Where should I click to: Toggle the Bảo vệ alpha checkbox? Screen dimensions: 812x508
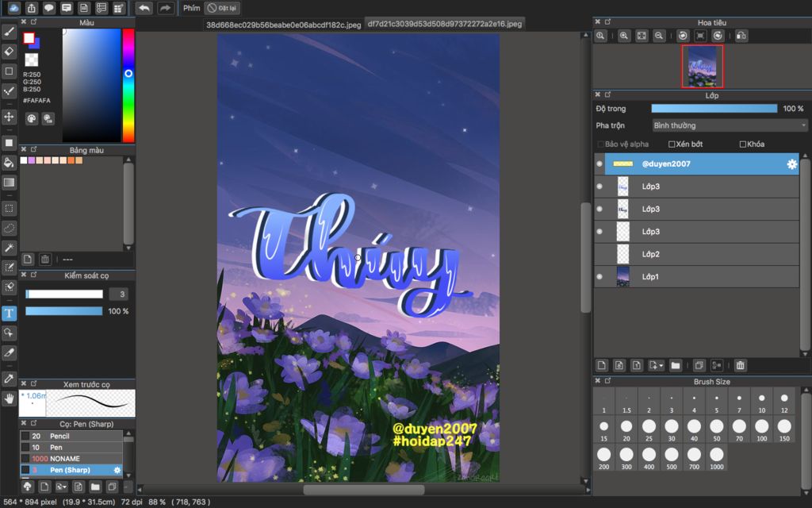tap(601, 144)
